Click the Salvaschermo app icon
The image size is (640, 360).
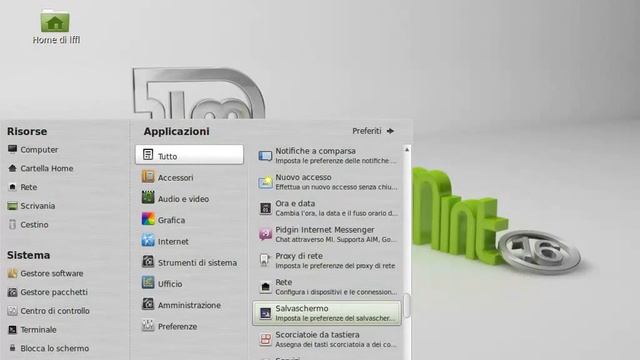tap(265, 313)
